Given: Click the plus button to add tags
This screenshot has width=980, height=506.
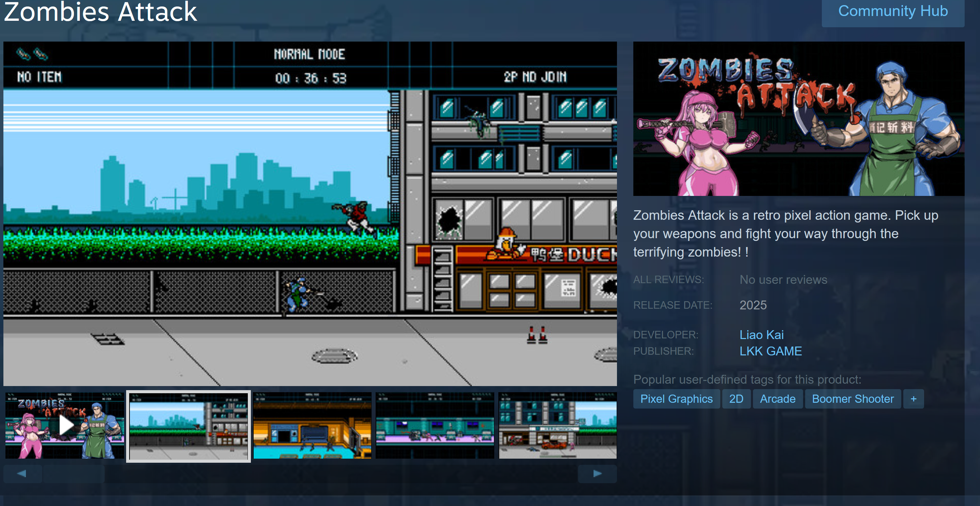Looking at the screenshot, I should pos(914,399).
